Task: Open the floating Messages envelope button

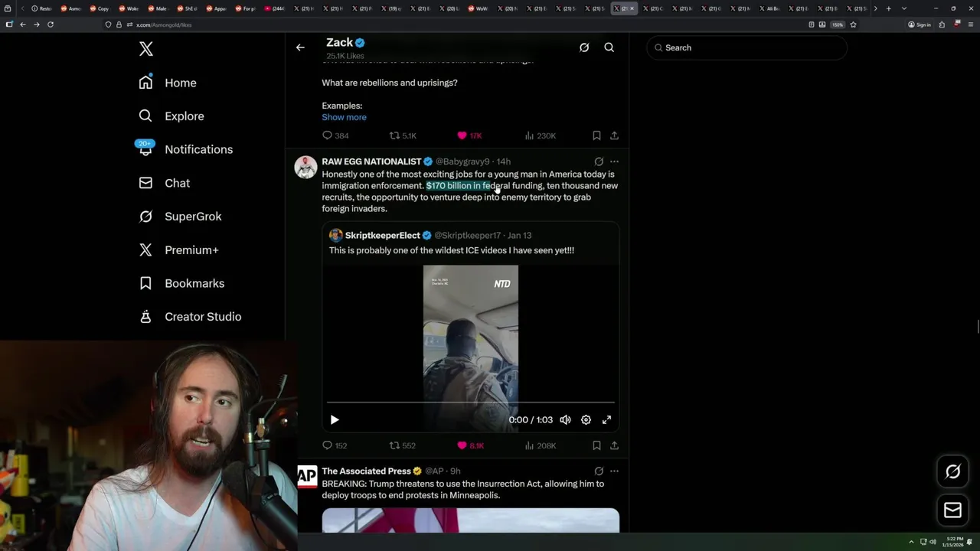Action: (x=953, y=510)
